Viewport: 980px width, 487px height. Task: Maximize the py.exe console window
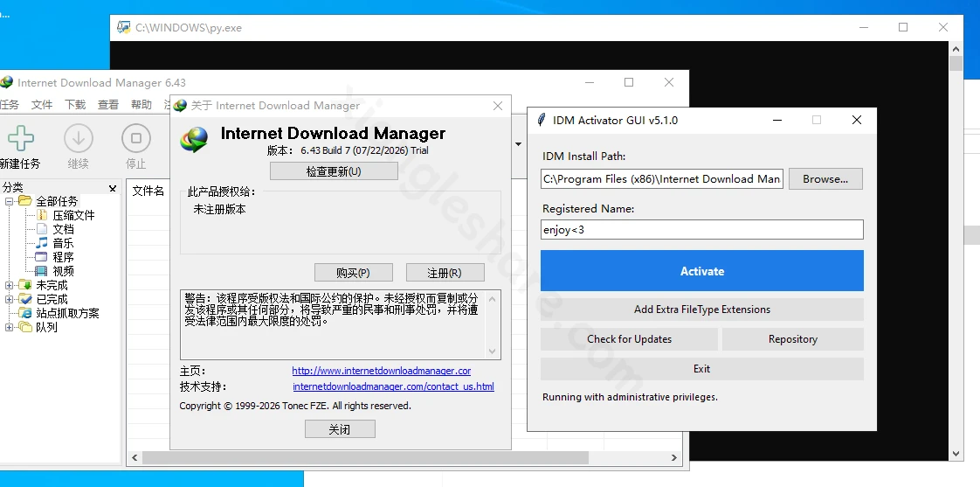click(x=903, y=27)
